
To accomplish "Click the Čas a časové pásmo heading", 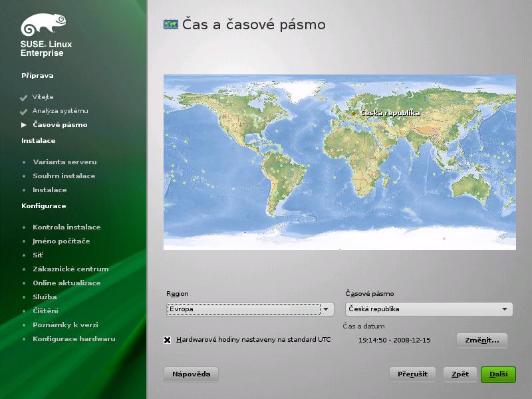I will 254,25.
